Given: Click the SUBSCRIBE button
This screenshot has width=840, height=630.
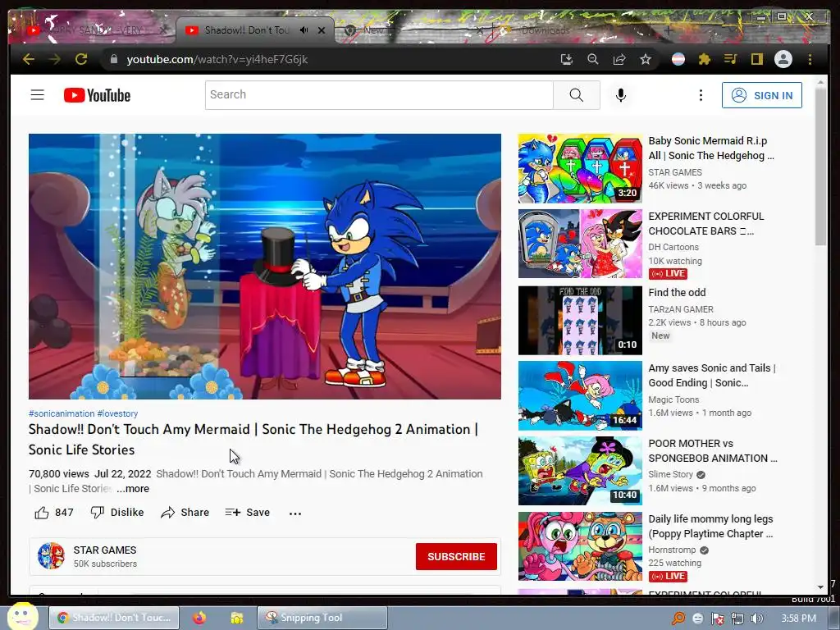Looking at the screenshot, I should [x=456, y=557].
